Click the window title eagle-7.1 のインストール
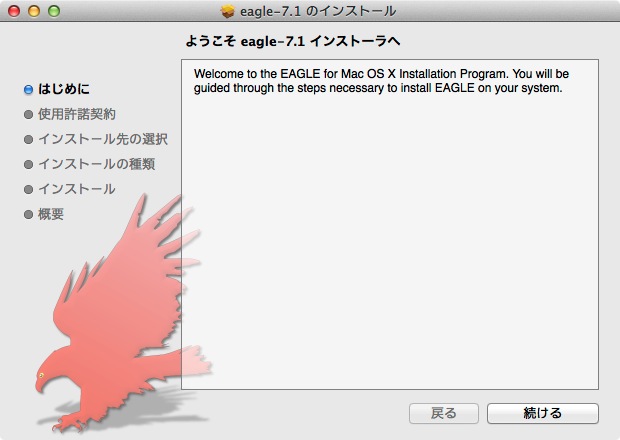 [x=318, y=11]
